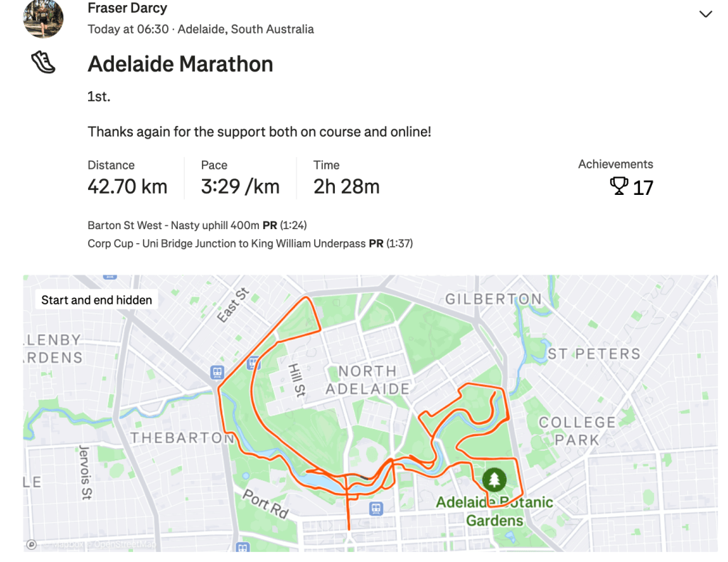Click the 3:29 /km pace stat

pos(240,186)
